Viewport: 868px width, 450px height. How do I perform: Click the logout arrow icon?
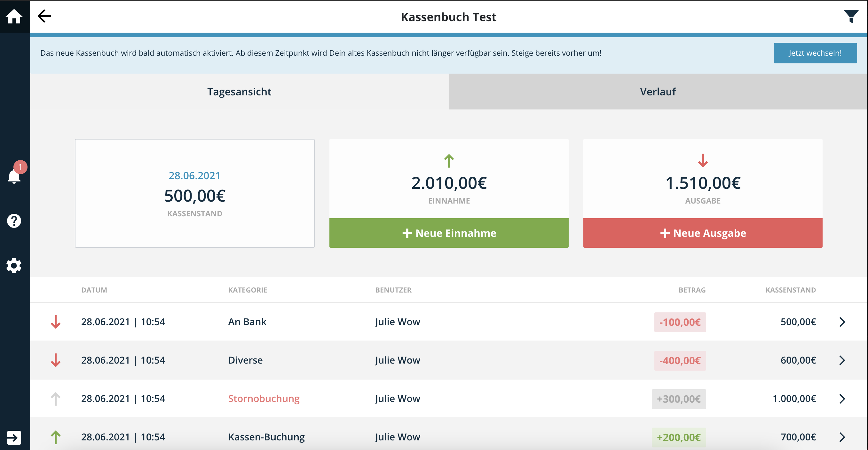(14, 438)
